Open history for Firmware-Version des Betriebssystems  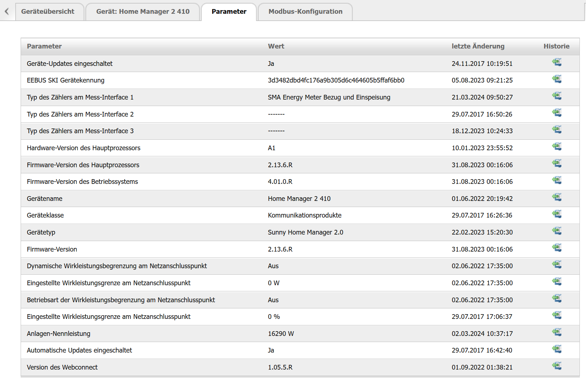pyautogui.click(x=557, y=180)
